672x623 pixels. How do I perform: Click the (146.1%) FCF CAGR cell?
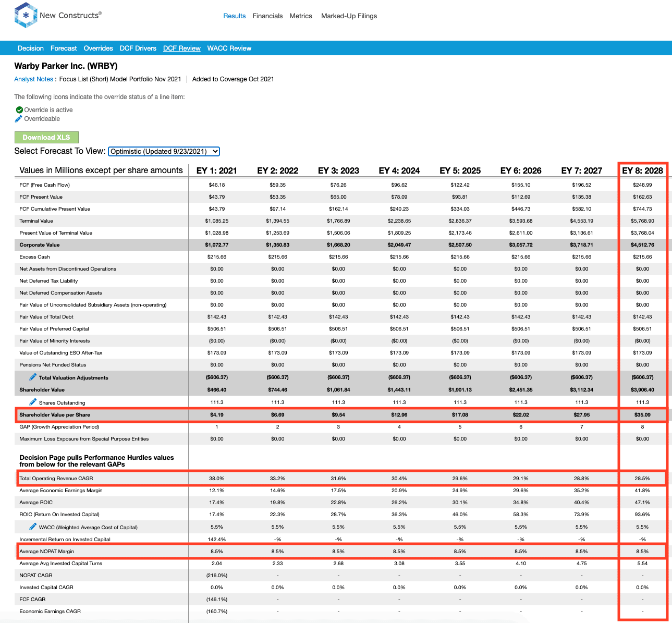pos(217,600)
